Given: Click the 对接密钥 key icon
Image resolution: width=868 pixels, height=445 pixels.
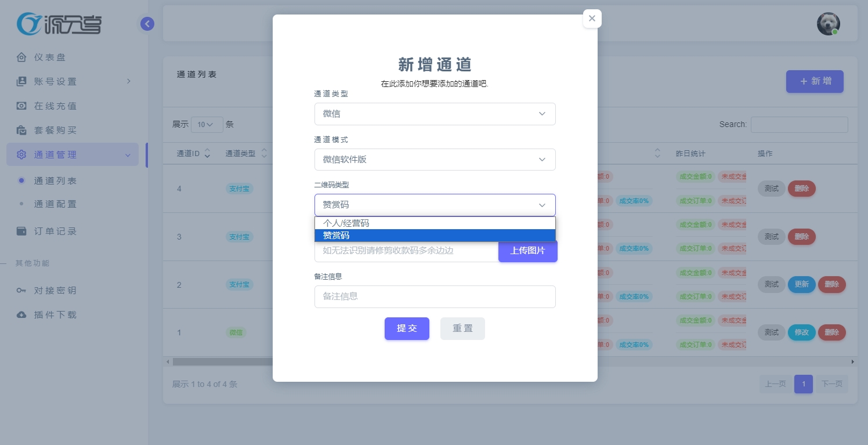Looking at the screenshot, I should 21,291.
